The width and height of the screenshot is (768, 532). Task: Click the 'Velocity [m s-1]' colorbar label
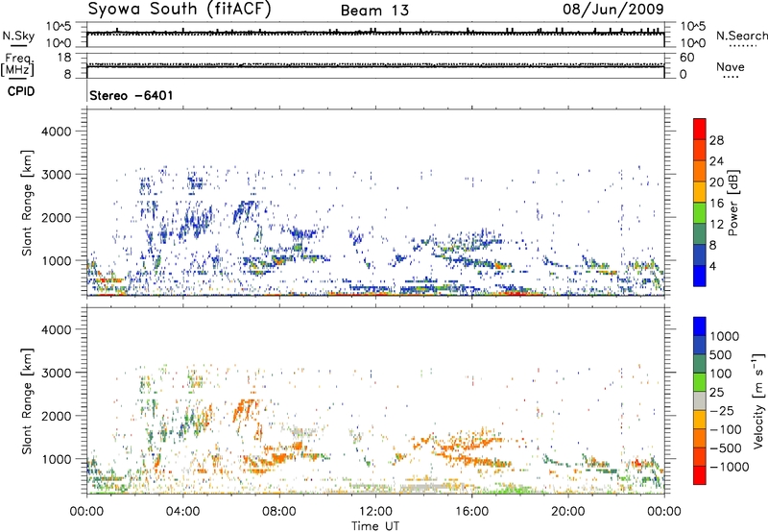[x=758, y=400]
